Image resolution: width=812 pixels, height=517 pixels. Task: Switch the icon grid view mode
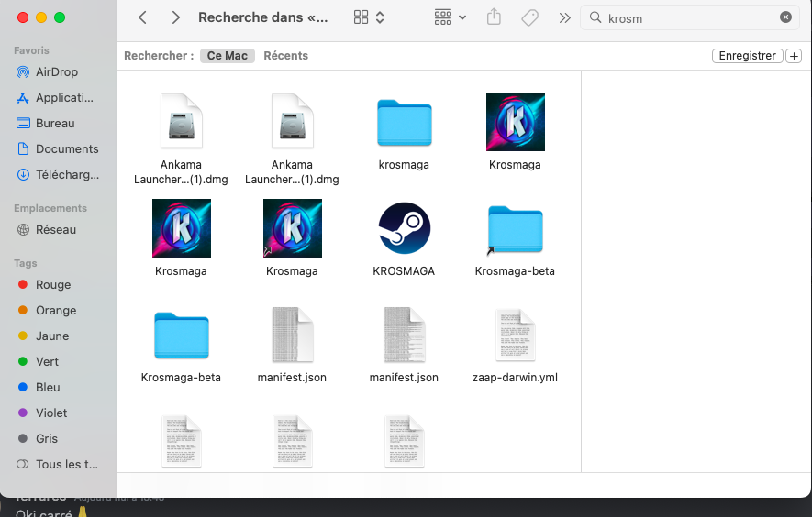point(361,17)
